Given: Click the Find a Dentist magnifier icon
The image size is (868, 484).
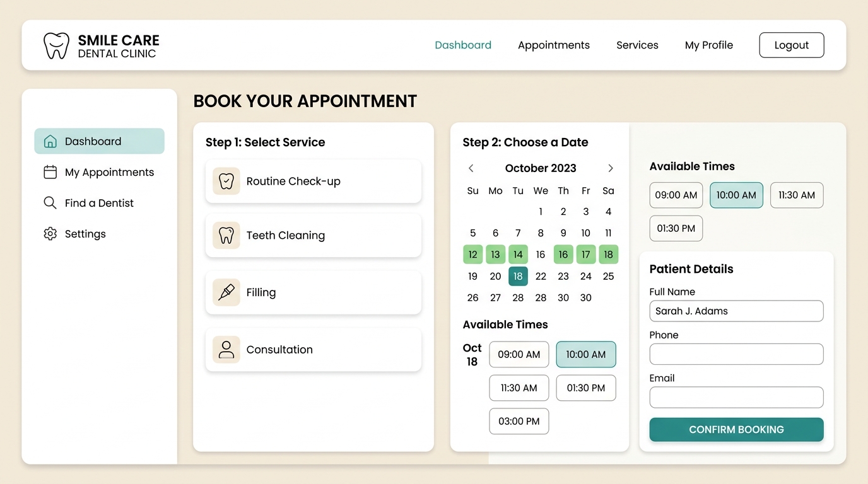Looking at the screenshot, I should coord(50,203).
